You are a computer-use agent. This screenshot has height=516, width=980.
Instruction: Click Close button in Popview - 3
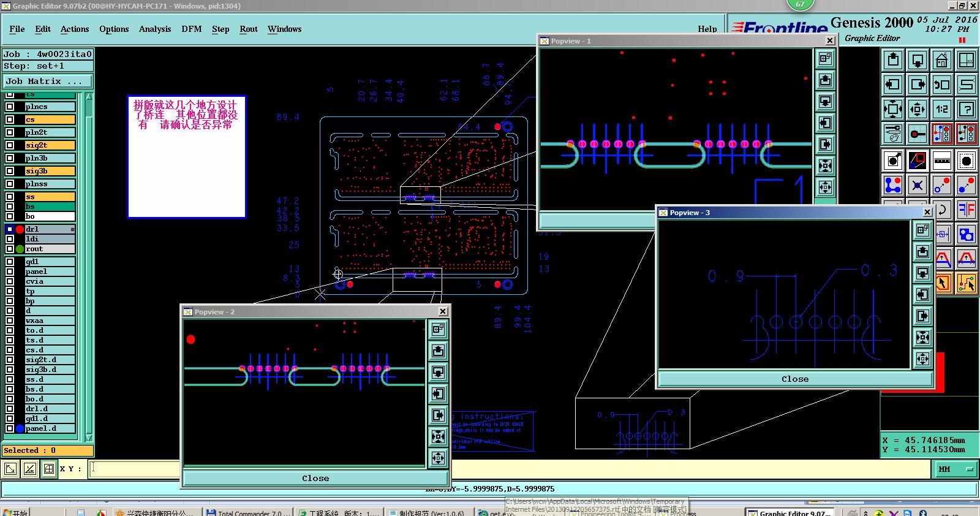tap(795, 379)
